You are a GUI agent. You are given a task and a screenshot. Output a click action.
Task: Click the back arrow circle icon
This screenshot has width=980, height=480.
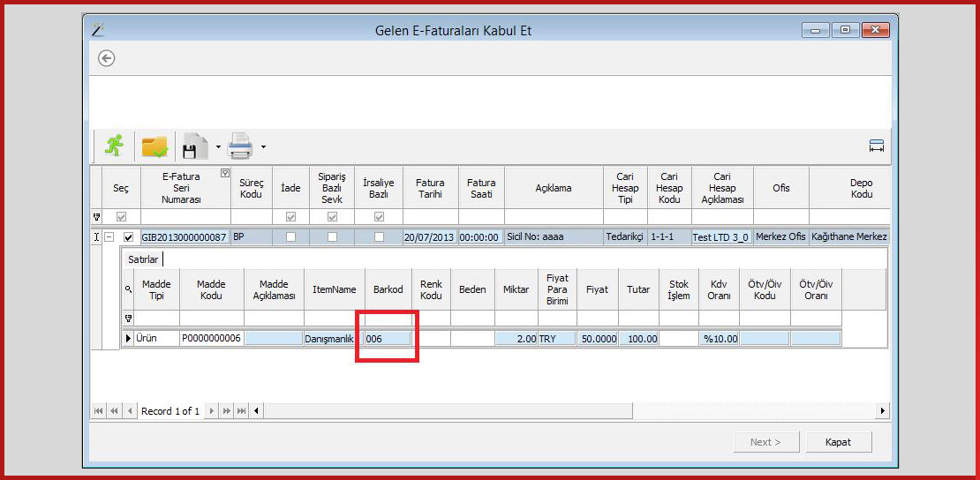(107, 58)
